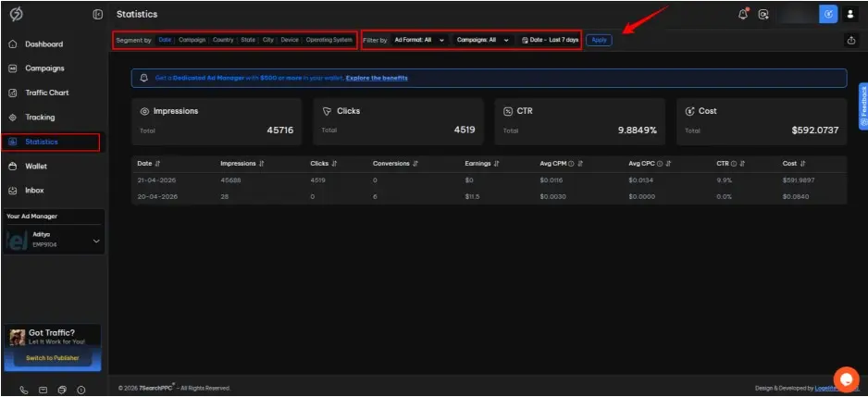
Task: Segment statistics by Country
Action: (x=223, y=40)
